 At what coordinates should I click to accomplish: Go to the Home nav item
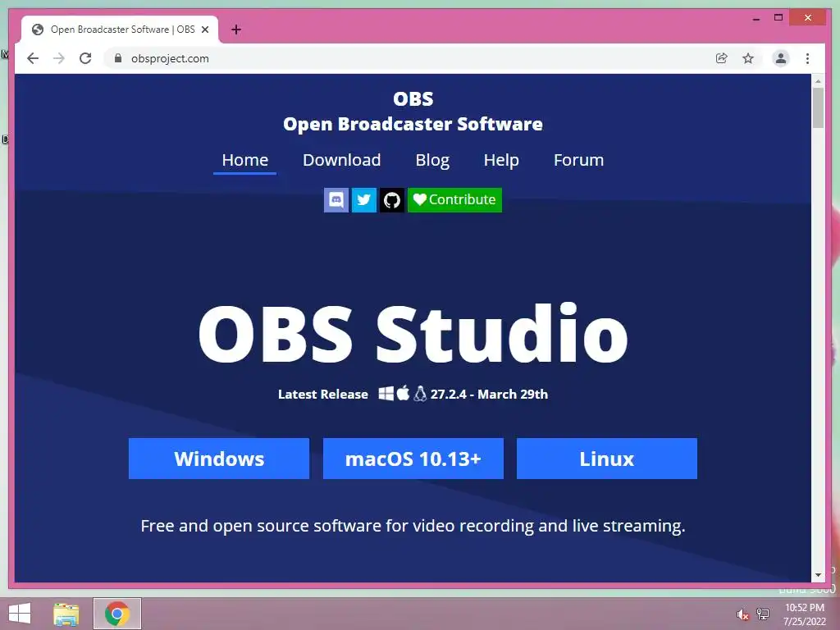pyautogui.click(x=244, y=160)
